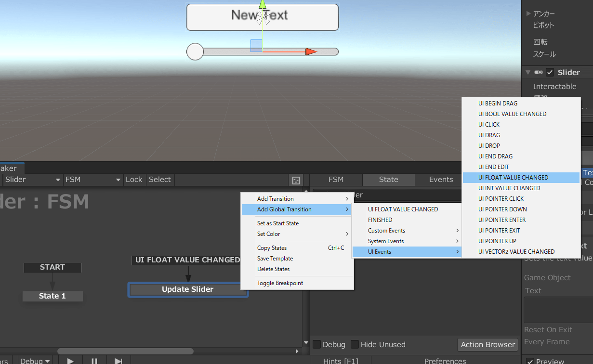Viewport: 593px width, 364px height.
Task: Toggle the minimap icon in FSM toolbar
Action: click(296, 180)
